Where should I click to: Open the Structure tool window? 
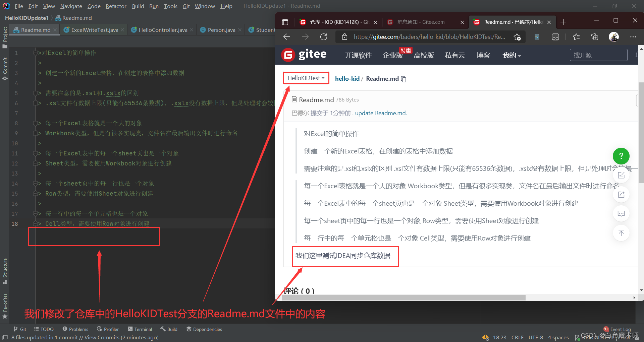coord(5,271)
